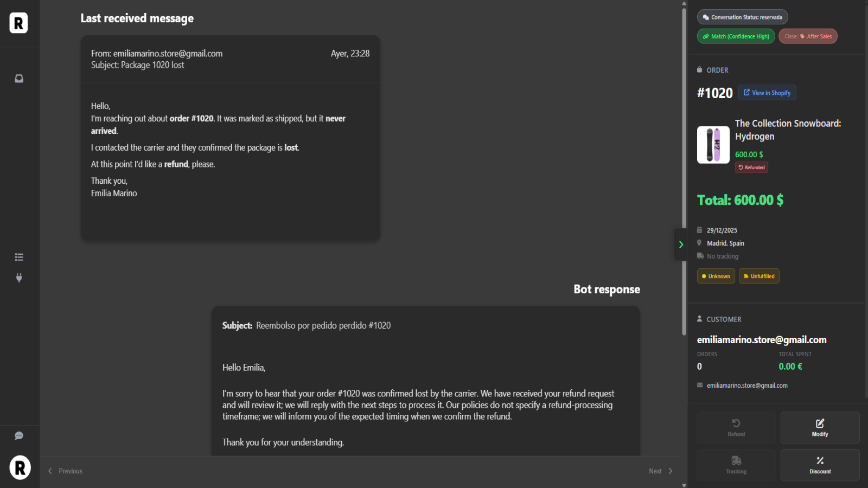Click the bot response subject field
868x488 pixels.
coord(323,325)
